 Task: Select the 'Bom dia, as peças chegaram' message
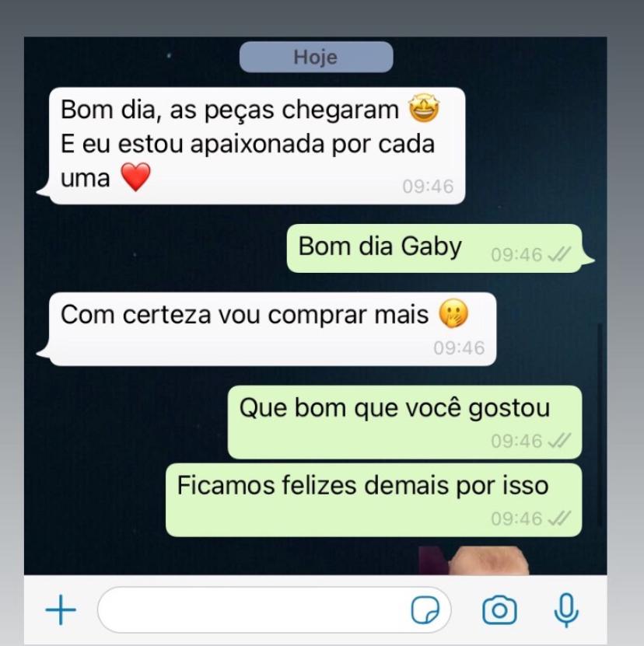tap(250, 145)
